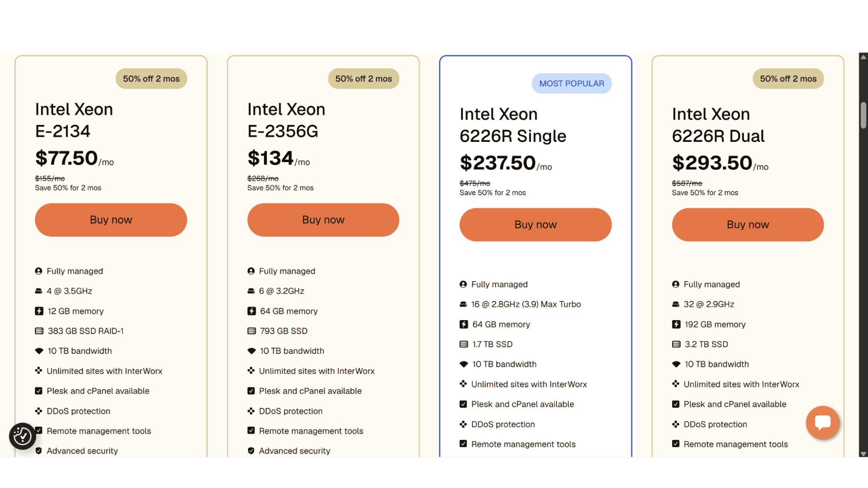The height and width of the screenshot is (488, 868).
Task: Click the shield icon next to Advanced security in E-2356G
Action: [251, 451]
